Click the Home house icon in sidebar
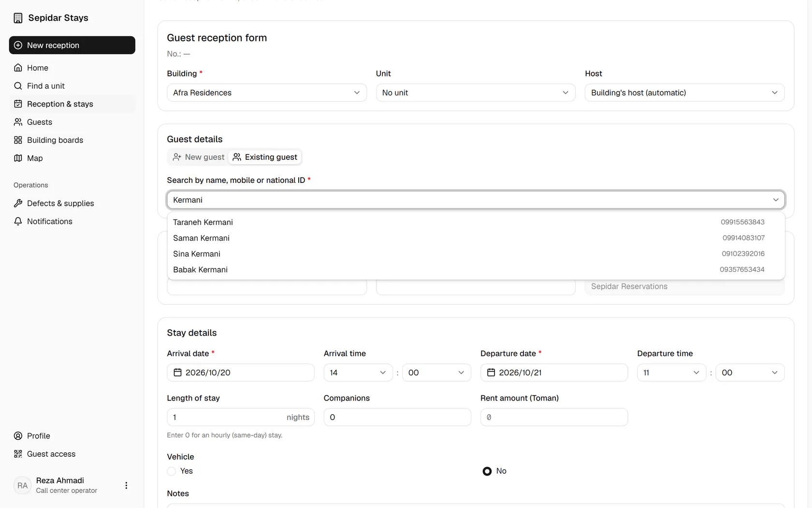The width and height of the screenshot is (812, 508). point(18,68)
